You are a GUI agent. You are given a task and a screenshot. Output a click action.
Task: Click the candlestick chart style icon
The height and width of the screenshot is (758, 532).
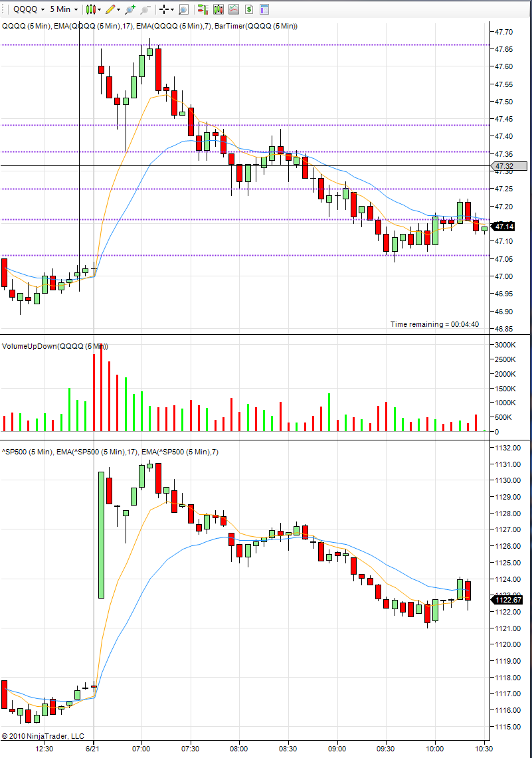[90, 9]
